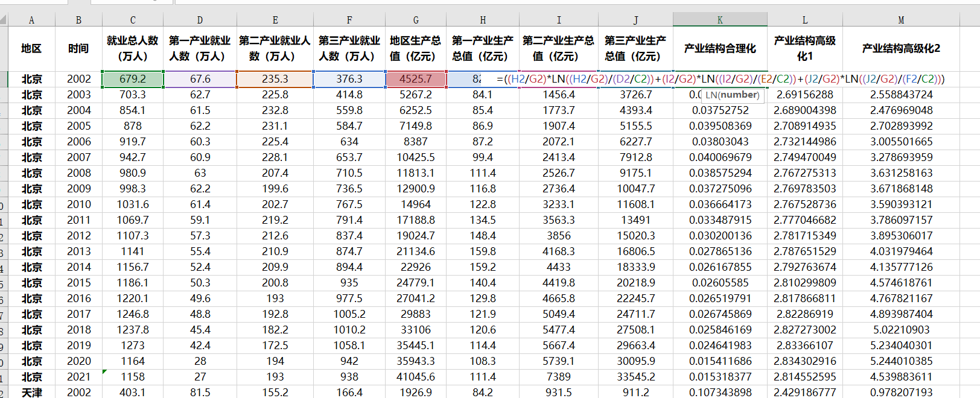The height and width of the screenshot is (398, 980).
Task: Click the 地区生产总值（亿元） header cell
Action: 416,49
